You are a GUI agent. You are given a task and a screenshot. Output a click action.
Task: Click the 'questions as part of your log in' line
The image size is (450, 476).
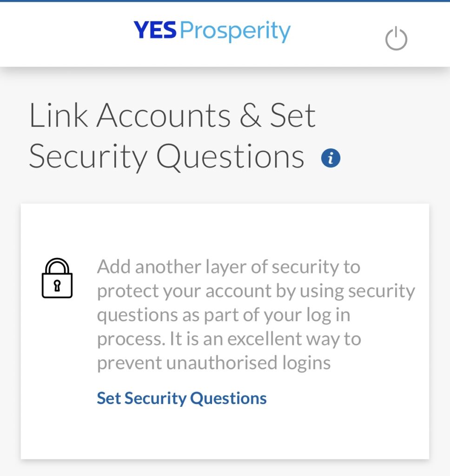tap(224, 315)
